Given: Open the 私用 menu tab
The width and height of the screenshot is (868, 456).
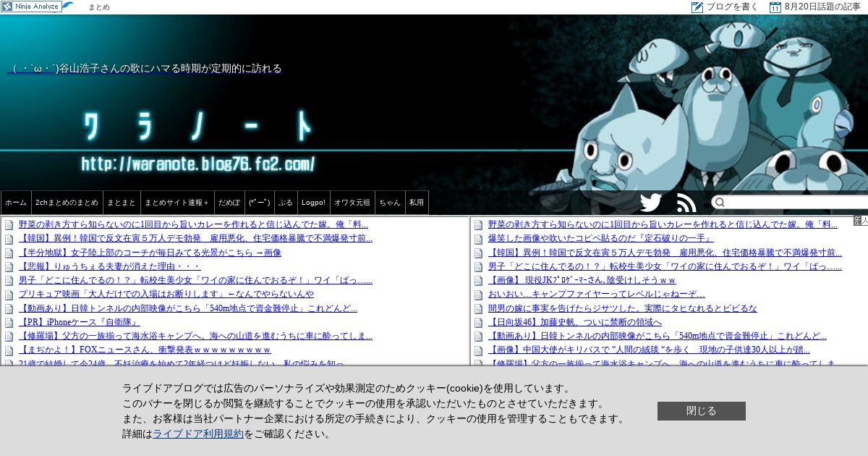Looking at the screenshot, I should pyautogui.click(x=417, y=203).
